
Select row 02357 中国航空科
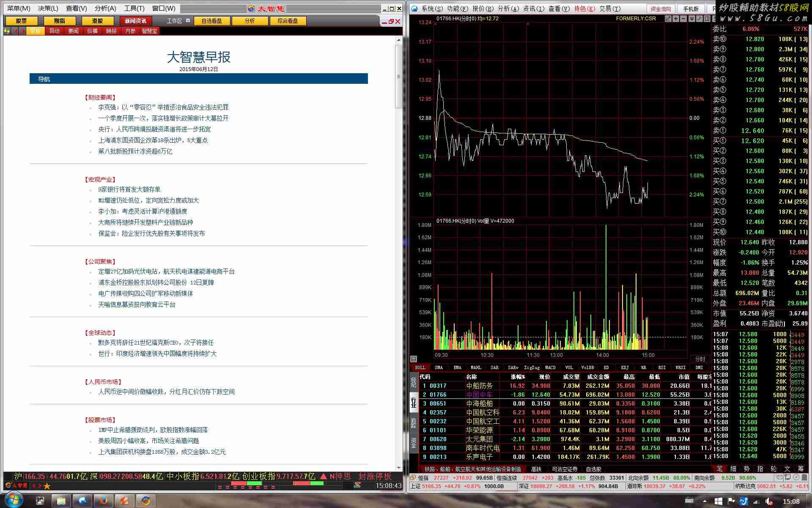point(565,412)
